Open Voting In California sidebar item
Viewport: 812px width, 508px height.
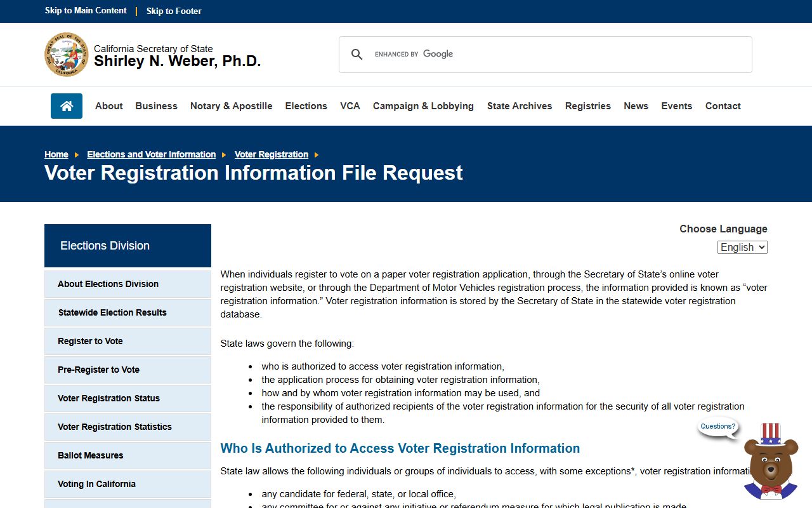pos(128,484)
